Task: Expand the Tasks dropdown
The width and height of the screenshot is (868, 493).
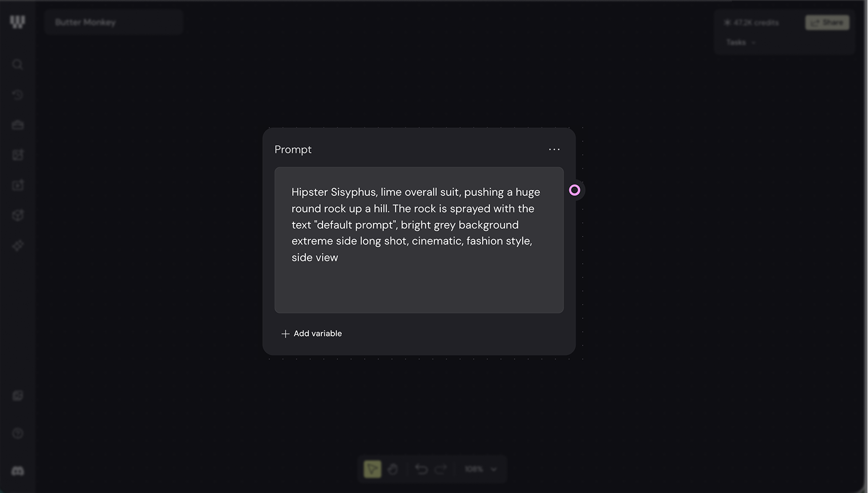Action: [741, 42]
